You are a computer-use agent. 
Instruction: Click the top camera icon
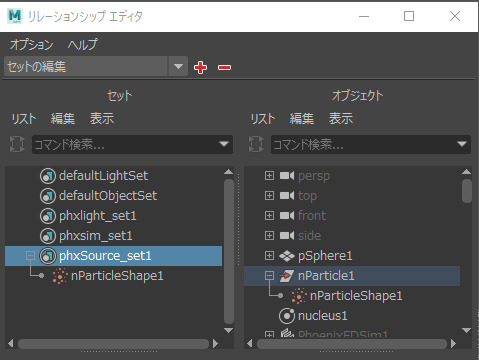pyautogui.click(x=287, y=196)
